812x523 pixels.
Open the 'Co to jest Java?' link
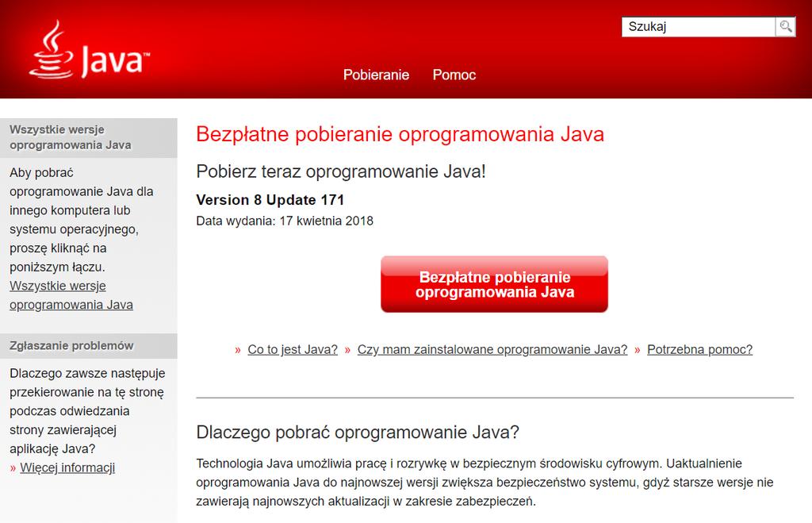[293, 349]
